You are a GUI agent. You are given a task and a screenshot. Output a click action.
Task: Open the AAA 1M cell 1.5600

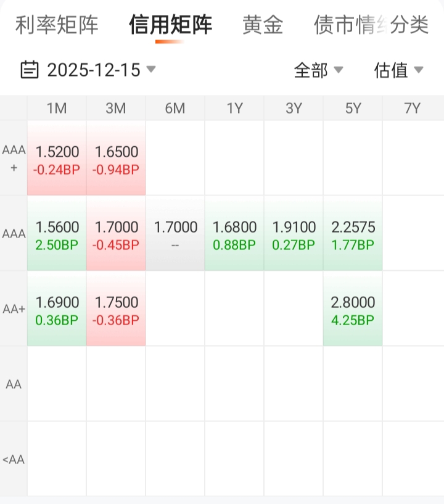57,234
